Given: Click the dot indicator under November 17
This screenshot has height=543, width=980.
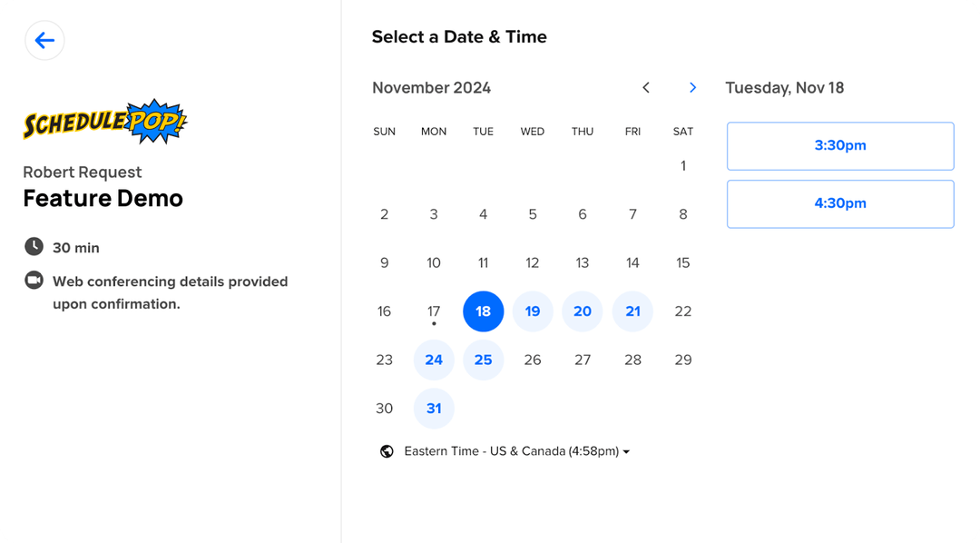Looking at the screenshot, I should pyautogui.click(x=434, y=323).
